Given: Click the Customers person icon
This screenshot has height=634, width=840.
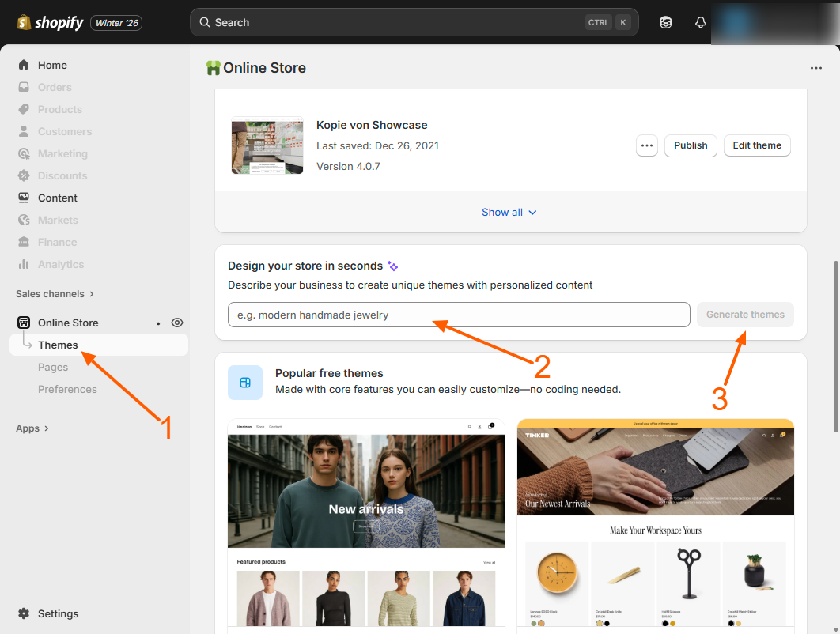Looking at the screenshot, I should pyautogui.click(x=24, y=131).
